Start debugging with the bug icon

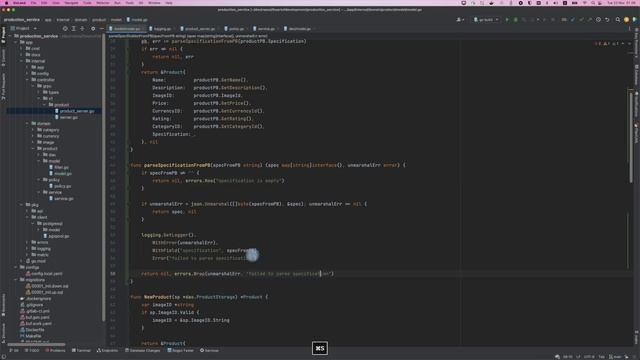(x=516, y=20)
